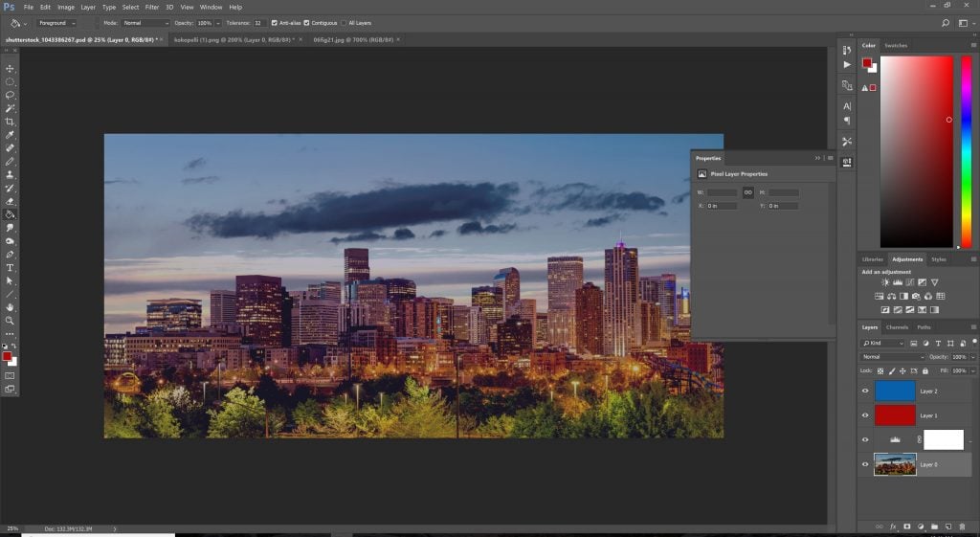Click the rainbow hue slider strip
This screenshot has height=537, width=980.
point(966,151)
